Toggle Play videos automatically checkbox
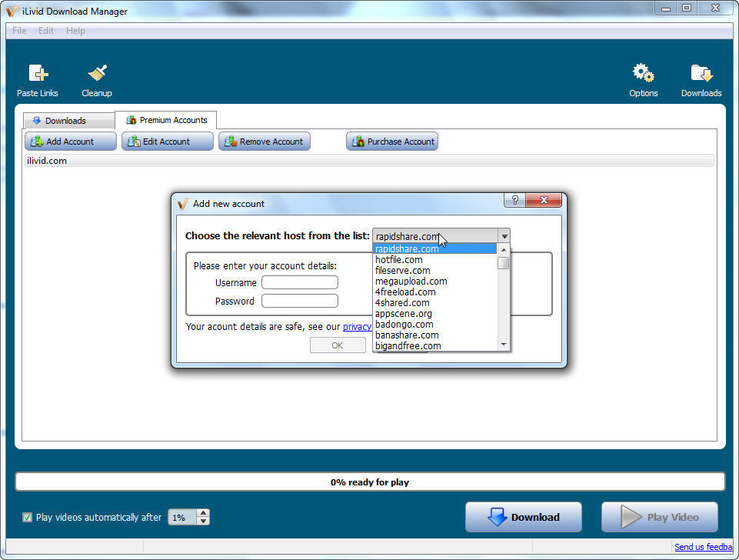 [x=28, y=518]
